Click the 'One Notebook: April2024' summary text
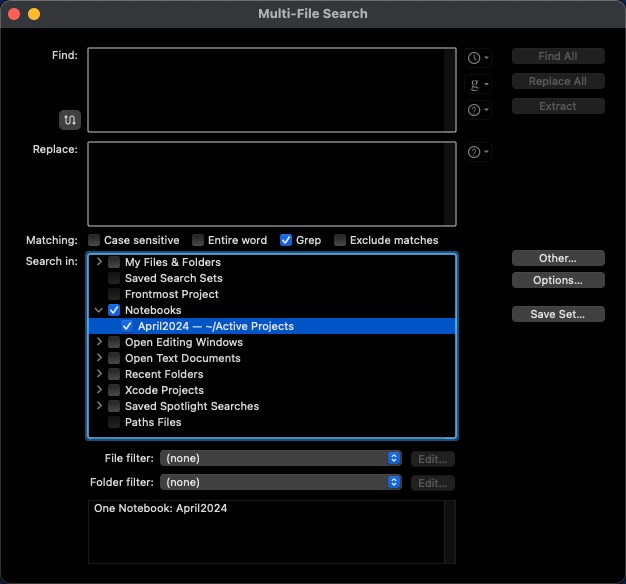This screenshot has height=584, width=626. tap(160, 508)
